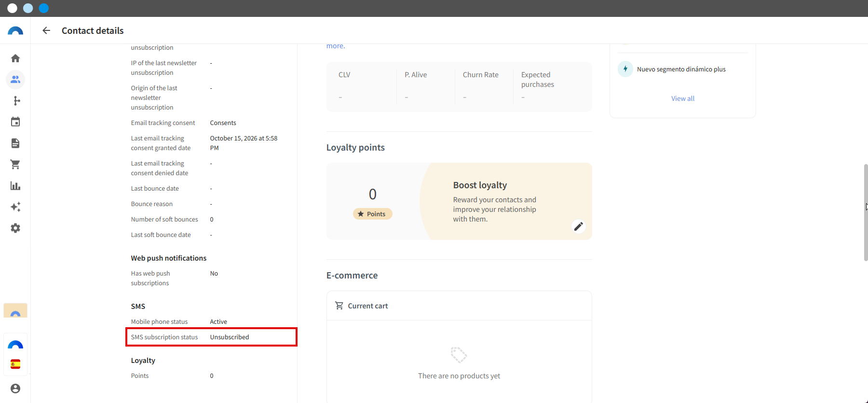Screen dimensions: 868x403
Task: Click the vertical page scrollbar
Action: 866,212
